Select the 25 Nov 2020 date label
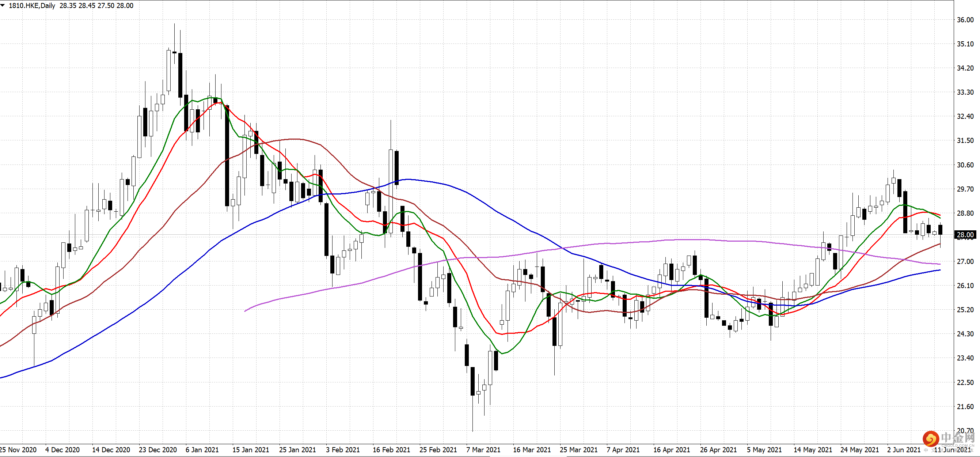Image resolution: width=980 pixels, height=457 pixels. [x=18, y=450]
